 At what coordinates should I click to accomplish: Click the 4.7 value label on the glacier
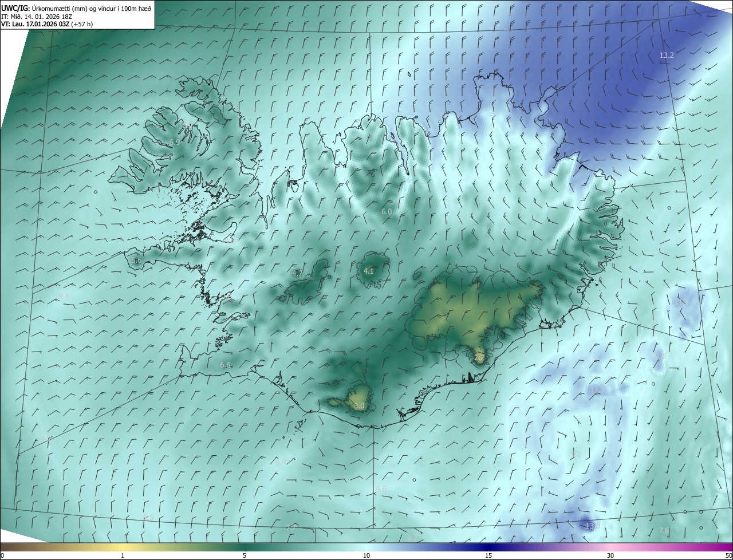(297, 274)
